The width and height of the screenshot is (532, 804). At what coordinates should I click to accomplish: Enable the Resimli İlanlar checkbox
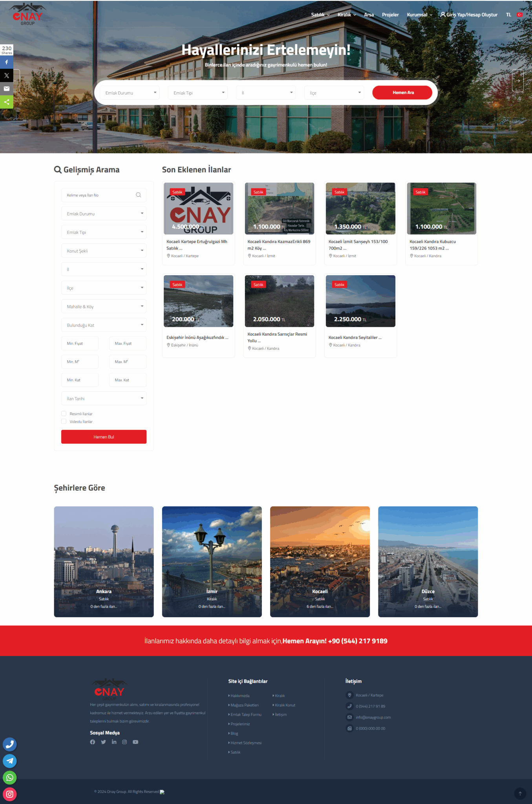[x=64, y=413]
